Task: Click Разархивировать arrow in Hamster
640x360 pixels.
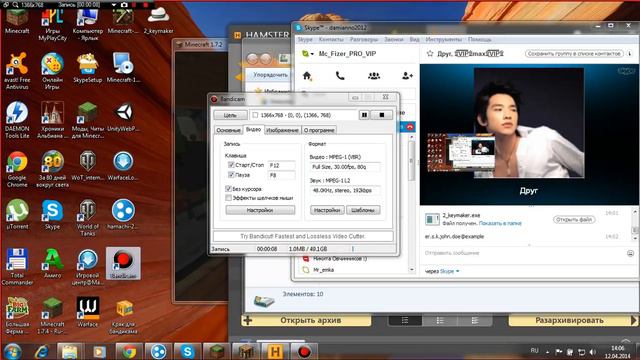Action: click(633, 320)
